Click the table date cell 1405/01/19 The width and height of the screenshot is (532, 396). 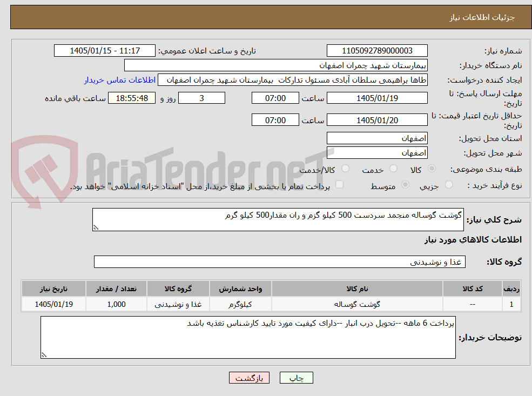[53, 304]
